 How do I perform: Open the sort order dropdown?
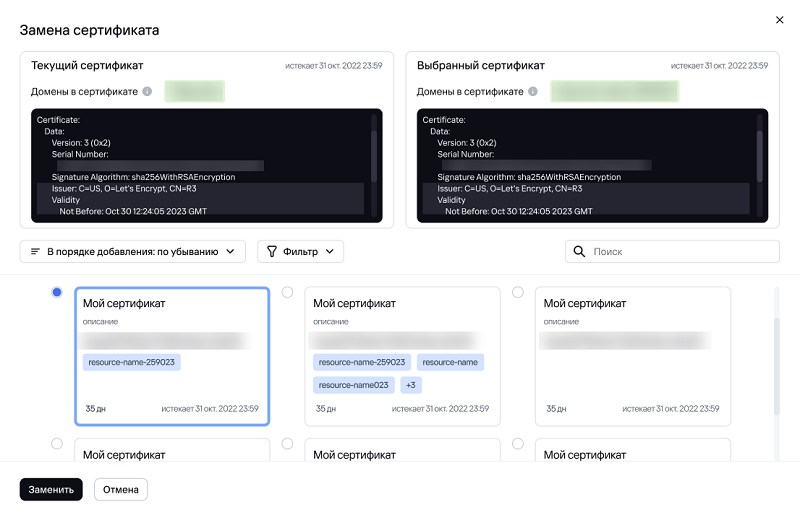click(132, 252)
